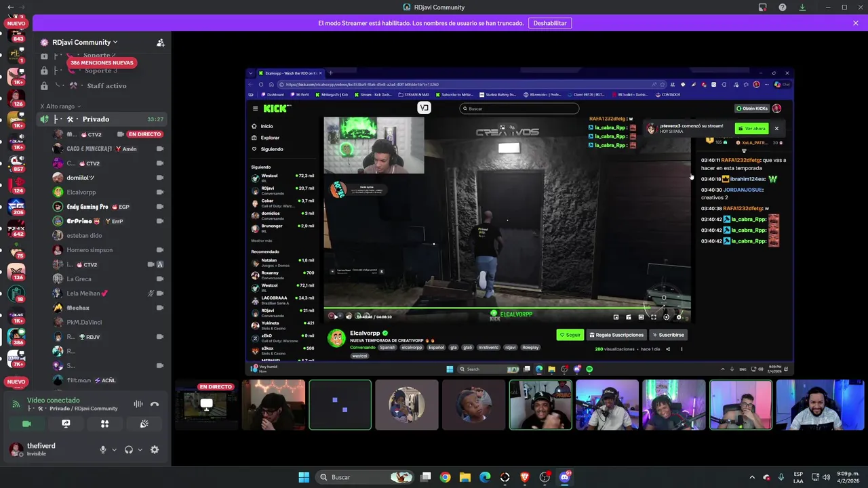This screenshot has height=488, width=868.
Task: Open ESP LAA language switcher
Action: [x=798, y=477]
